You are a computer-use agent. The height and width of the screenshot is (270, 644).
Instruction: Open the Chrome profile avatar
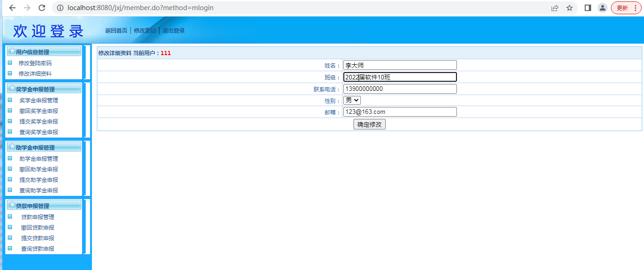pyautogui.click(x=602, y=8)
